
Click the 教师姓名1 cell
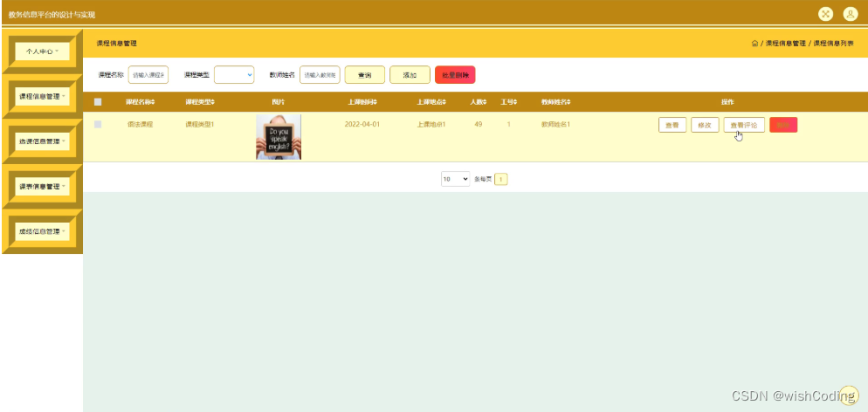pyautogui.click(x=555, y=125)
